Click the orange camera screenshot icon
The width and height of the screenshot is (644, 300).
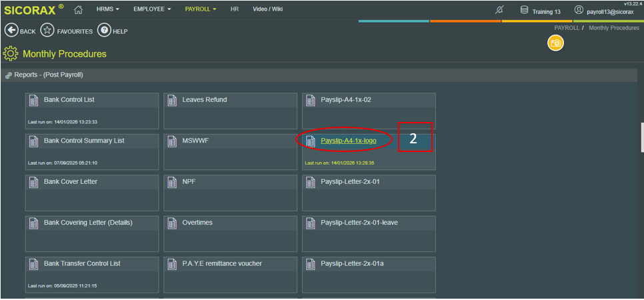click(555, 43)
